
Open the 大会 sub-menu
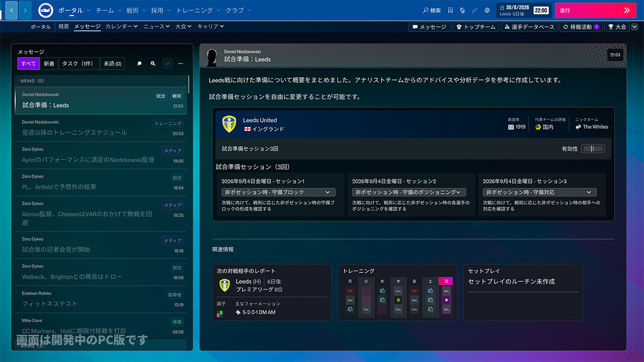coord(184,26)
